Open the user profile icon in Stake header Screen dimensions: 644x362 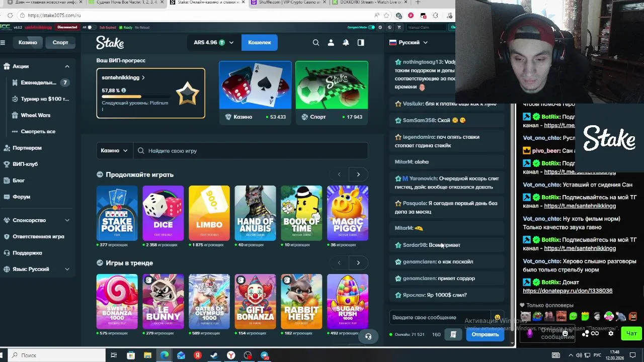(x=331, y=43)
